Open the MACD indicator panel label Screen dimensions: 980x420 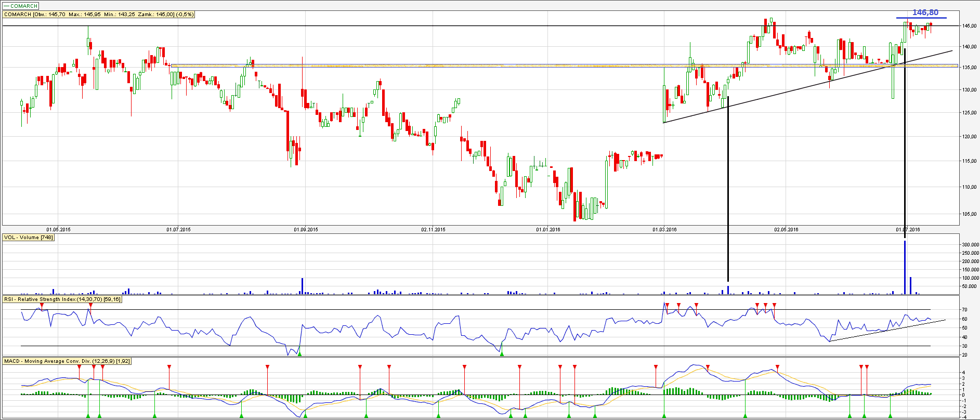tap(67, 361)
